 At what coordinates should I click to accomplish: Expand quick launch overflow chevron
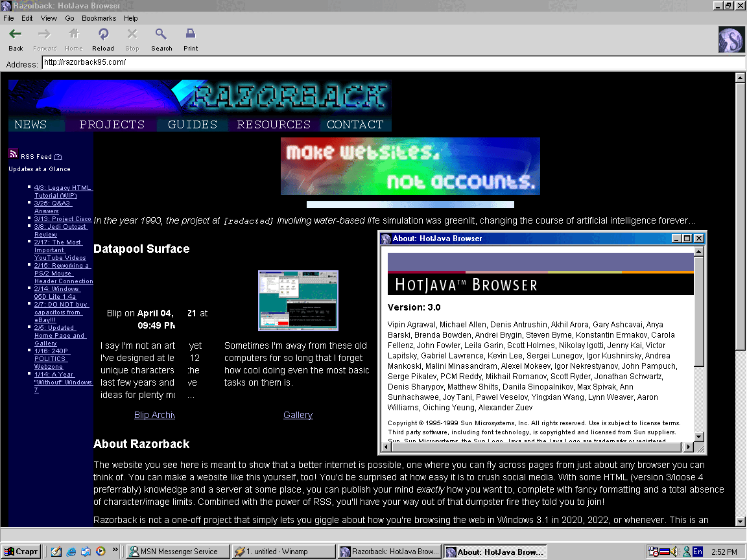pos(115,550)
